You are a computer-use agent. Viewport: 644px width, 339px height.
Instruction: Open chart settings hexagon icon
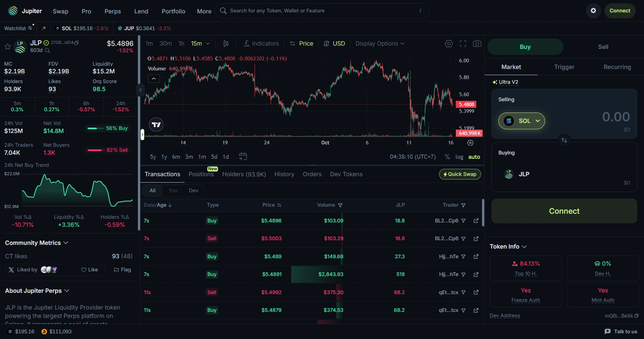click(449, 44)
